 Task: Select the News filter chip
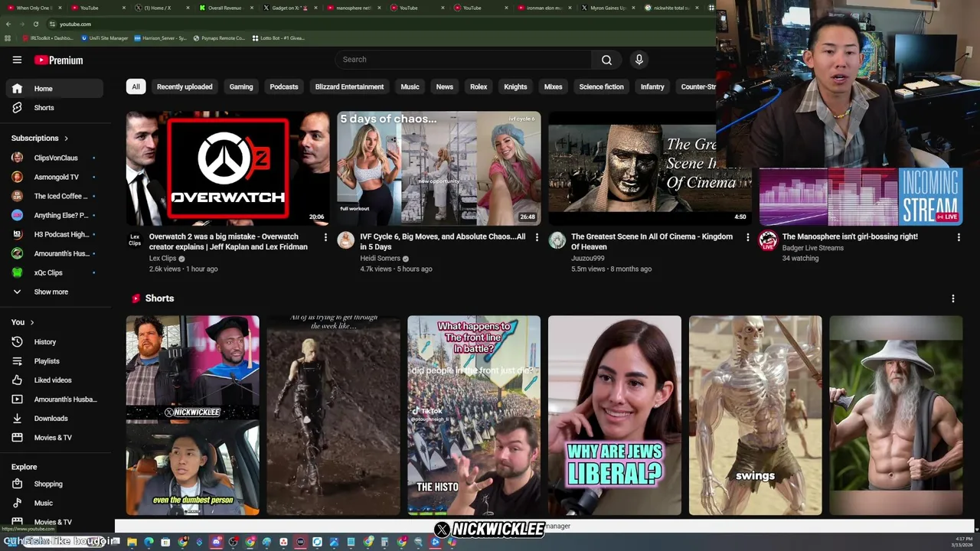click(x=445, y=86)
